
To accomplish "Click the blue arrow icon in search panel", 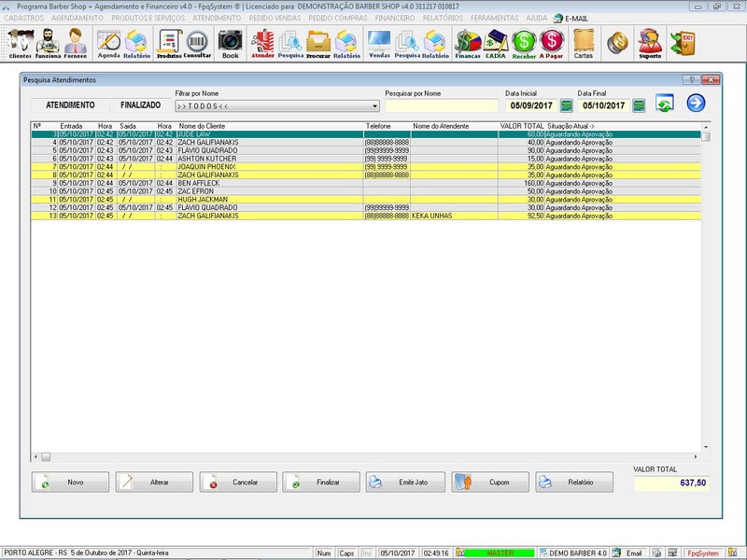I will (x=696, y=104).
